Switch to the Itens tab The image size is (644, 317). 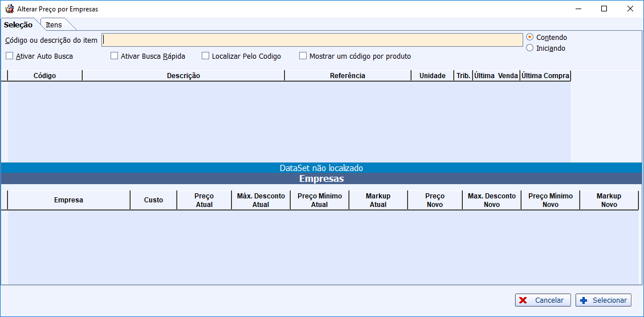pos(54,25)
